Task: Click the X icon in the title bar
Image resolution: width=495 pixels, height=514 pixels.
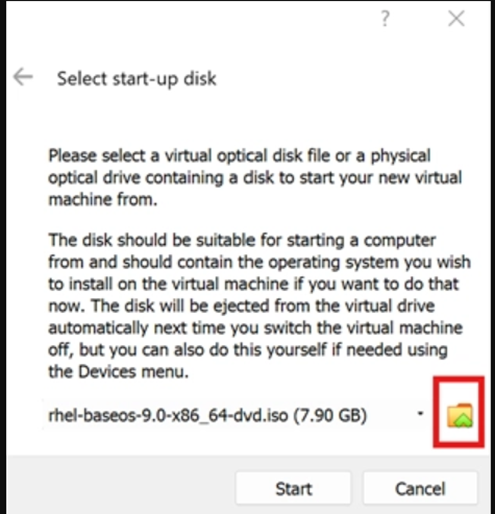Action: [x=456, y=18]
